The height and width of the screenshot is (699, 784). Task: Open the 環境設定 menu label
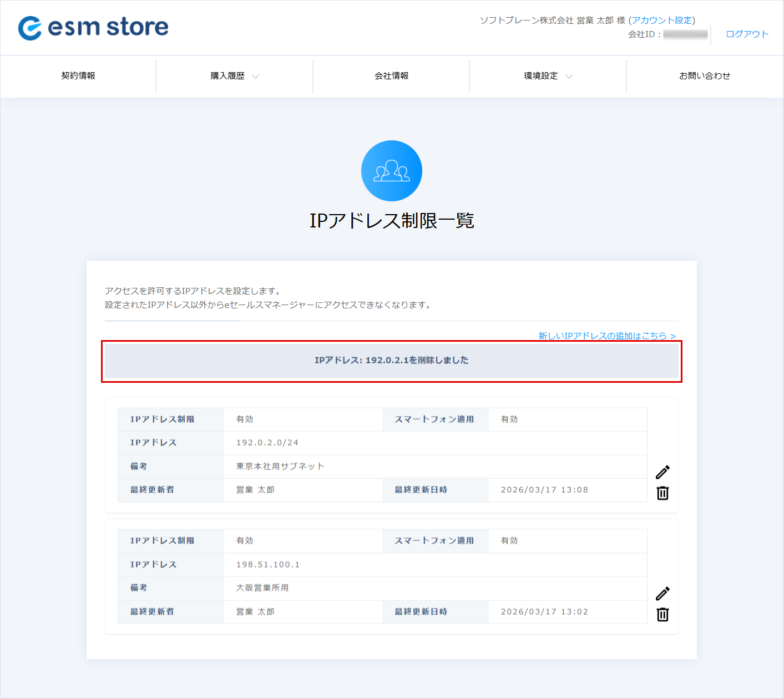(x=541, y=76)
